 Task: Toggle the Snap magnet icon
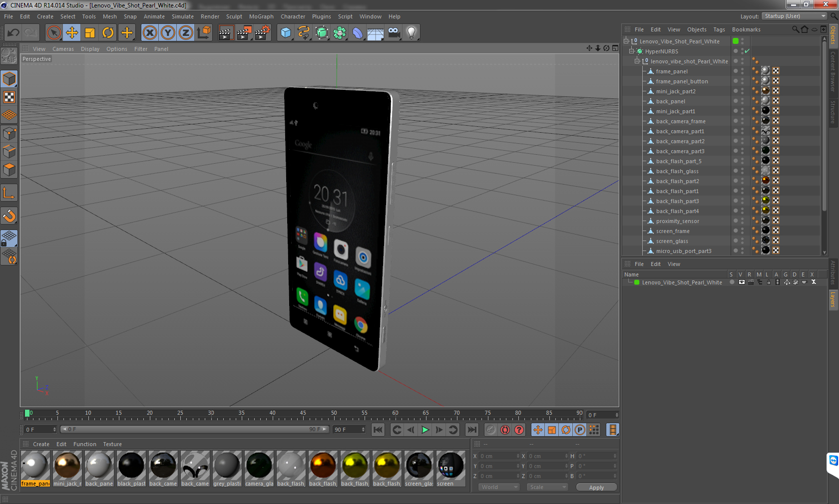(9, 216)
